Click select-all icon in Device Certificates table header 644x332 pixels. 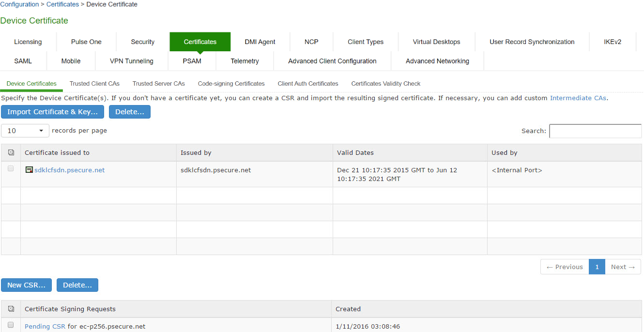[11, 152]
